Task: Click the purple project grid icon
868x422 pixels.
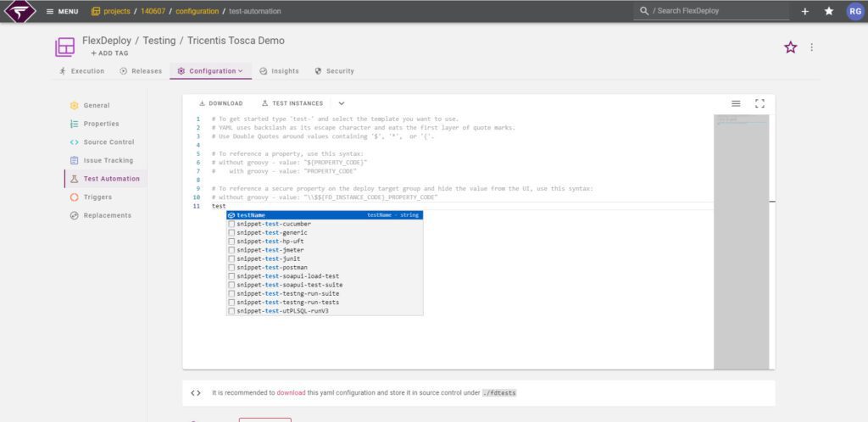Action: pos(64,47)
